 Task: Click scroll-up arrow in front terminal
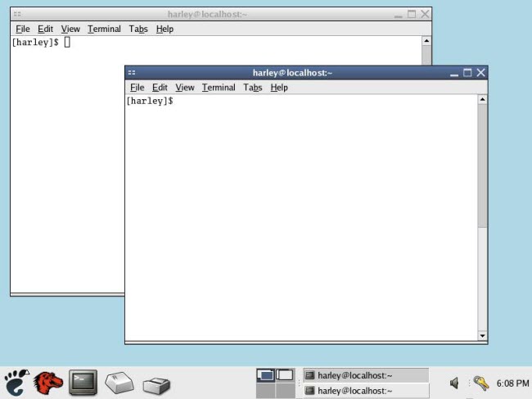(x=482, y=99)
